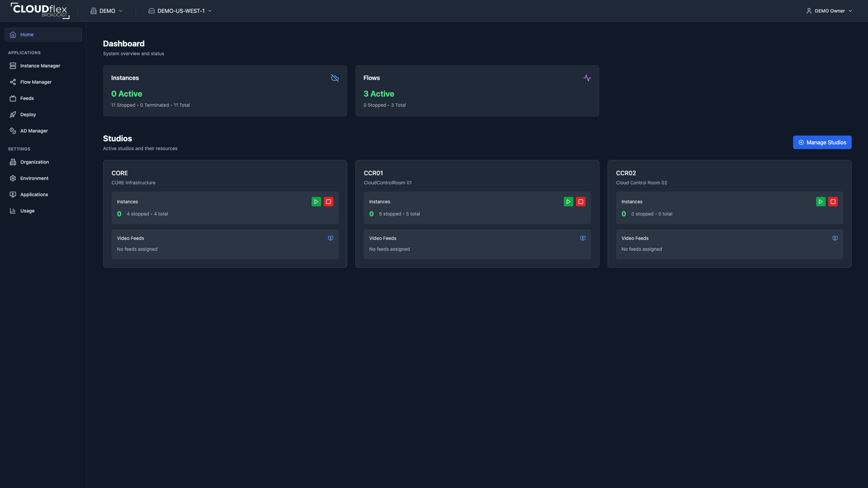Open the Instances summary card

(225, 91)
